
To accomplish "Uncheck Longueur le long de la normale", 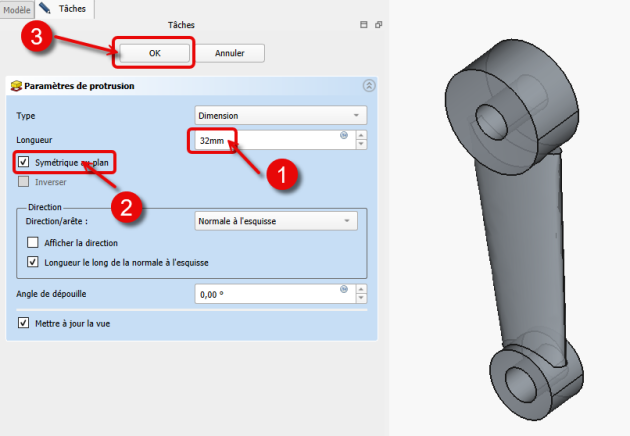I will tap(33, 262).
